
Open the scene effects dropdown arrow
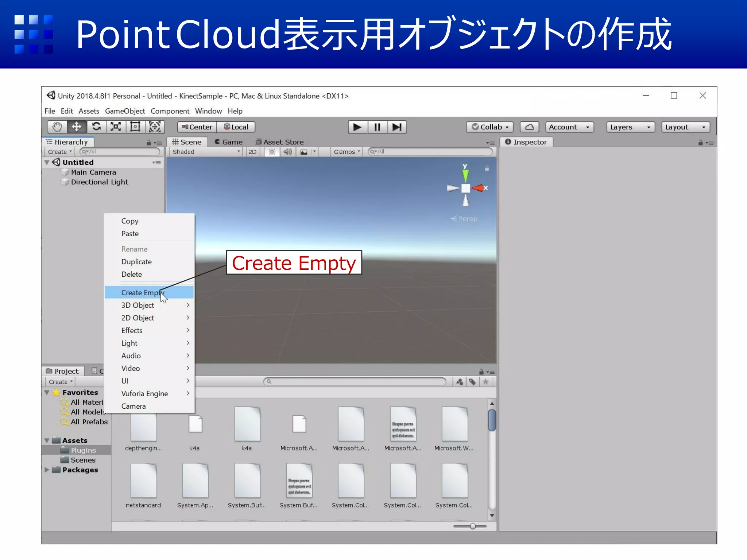(x=314, y=152)
